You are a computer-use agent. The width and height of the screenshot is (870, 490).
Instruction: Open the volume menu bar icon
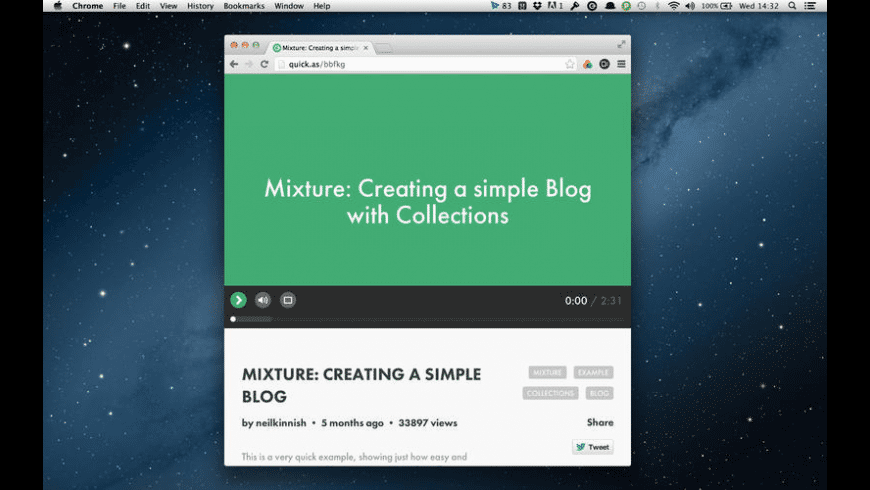pyautogui.click(x=690, y=6)
